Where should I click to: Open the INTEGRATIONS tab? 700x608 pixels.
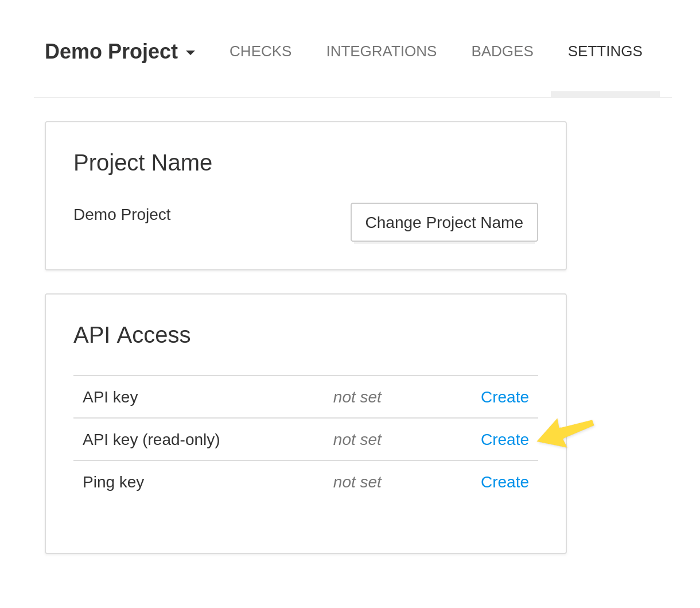pos(381,51)
